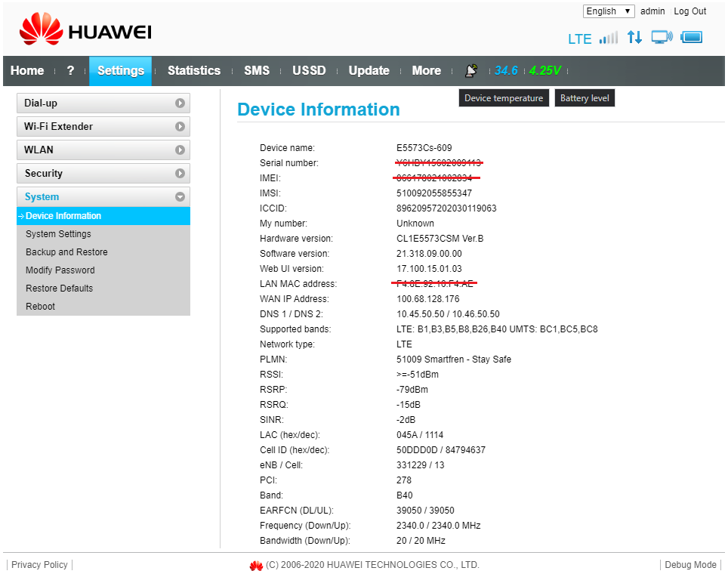
Task: Click the battery status icon in header
Action: tap(691, 37)
